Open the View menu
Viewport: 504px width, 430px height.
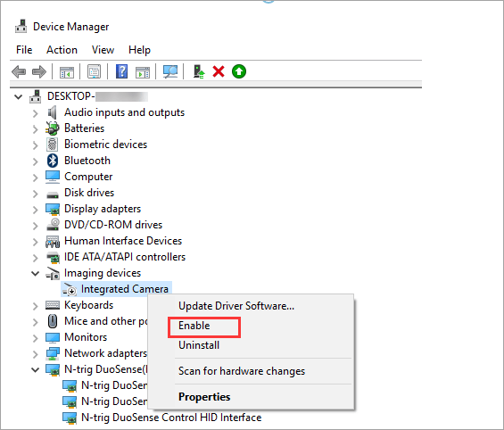click(103, 50)
